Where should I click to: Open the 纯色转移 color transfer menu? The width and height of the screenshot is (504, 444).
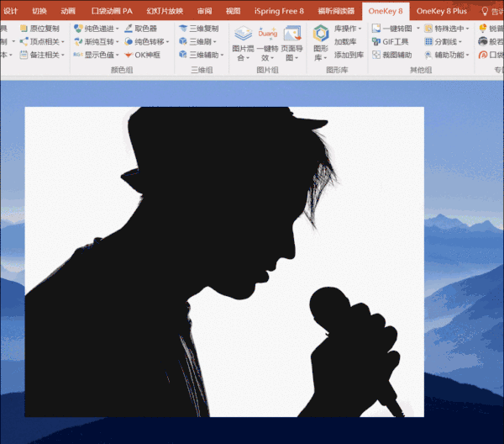147,41
